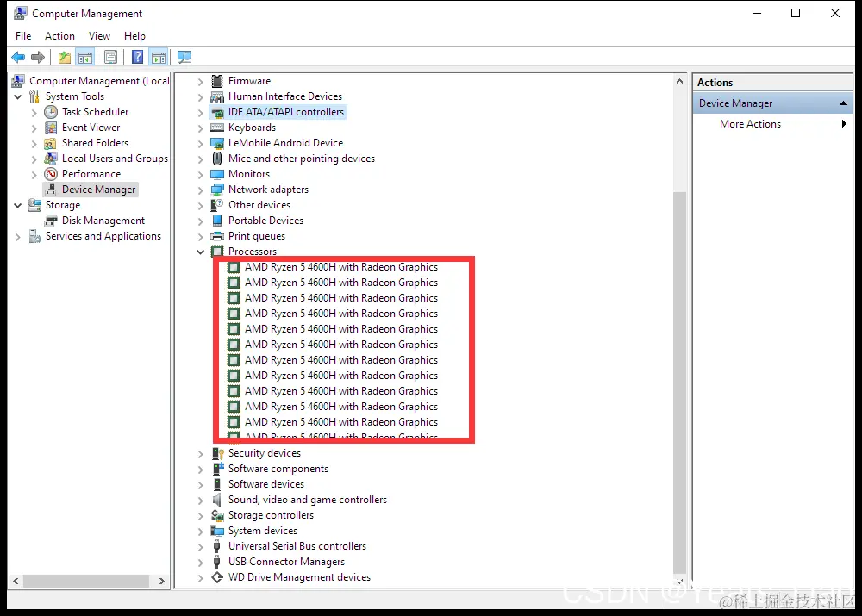This screenshot has height=616, width=862.
Task: Expand the Services and Applications chevron
Action: point(17,237)
